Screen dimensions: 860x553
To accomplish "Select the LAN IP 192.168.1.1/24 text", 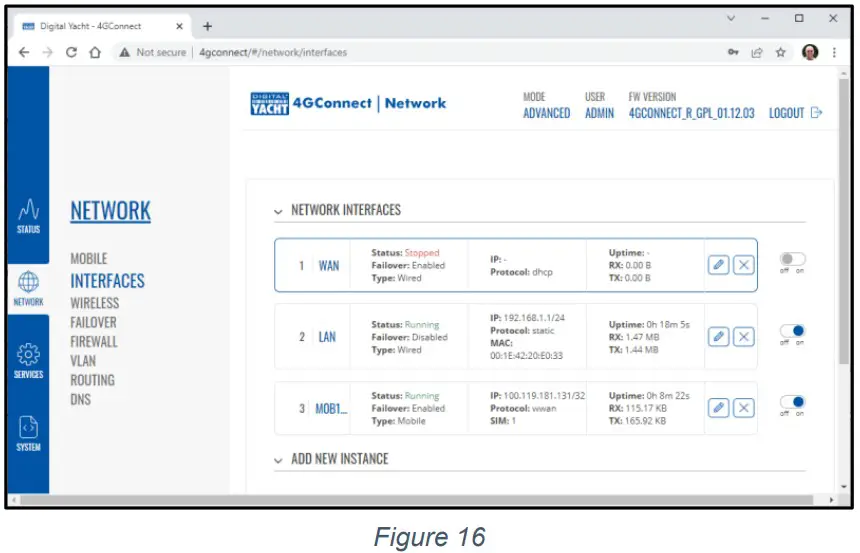I will (534, 318).
